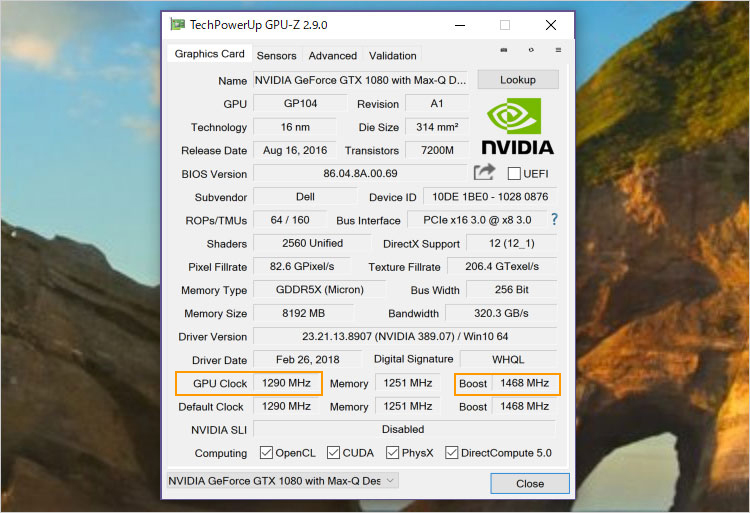Image resolution: width=750 pixels, height=513 pixels.
Task: Click the Driver Version label
Action: pyautogui.click(x=212, y=337)
